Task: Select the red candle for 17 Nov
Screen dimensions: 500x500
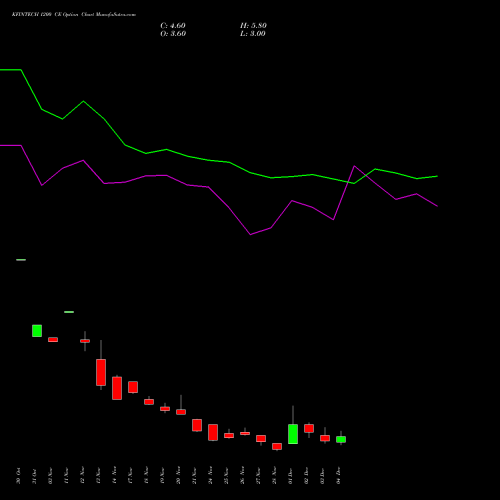Action: click(133, 387)
